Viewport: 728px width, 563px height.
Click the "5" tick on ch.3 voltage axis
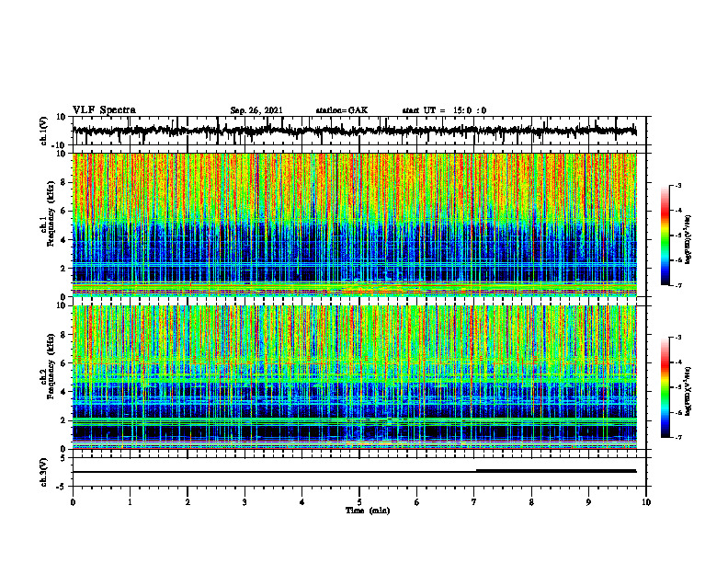(x=64, y=458)
